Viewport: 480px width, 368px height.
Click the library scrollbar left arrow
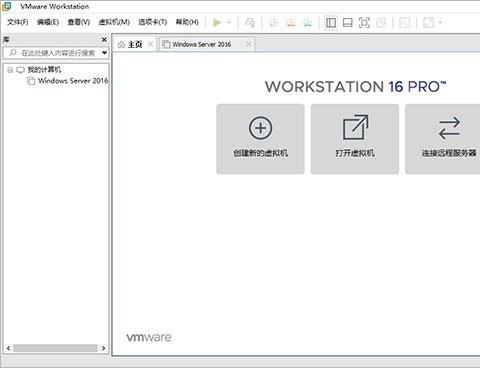click(x=8, y=348)
